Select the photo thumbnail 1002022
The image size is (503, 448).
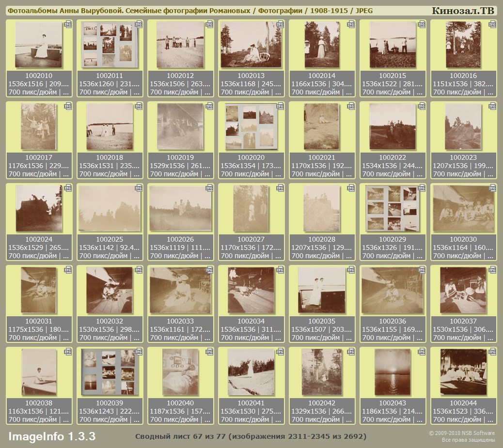pos(393,126)
